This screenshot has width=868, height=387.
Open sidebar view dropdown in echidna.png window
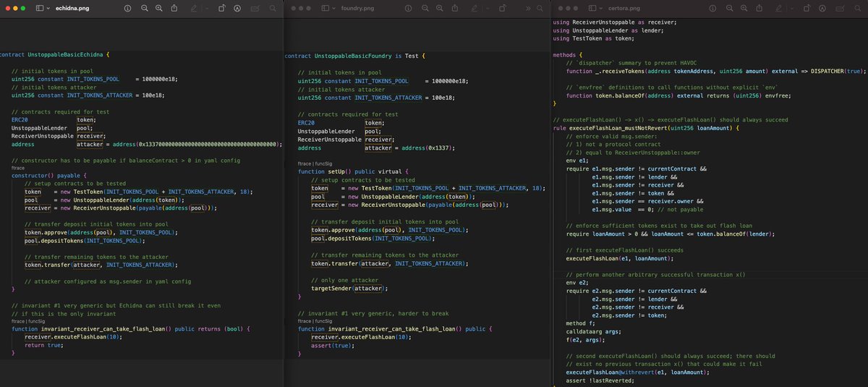pyautogui.click(x=48, y=8)
